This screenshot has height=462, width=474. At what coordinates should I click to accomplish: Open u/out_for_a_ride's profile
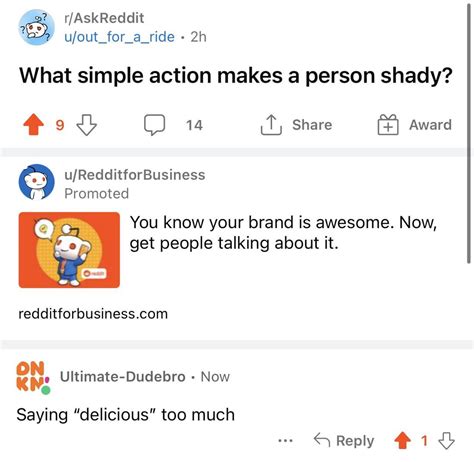coord(119,37)
